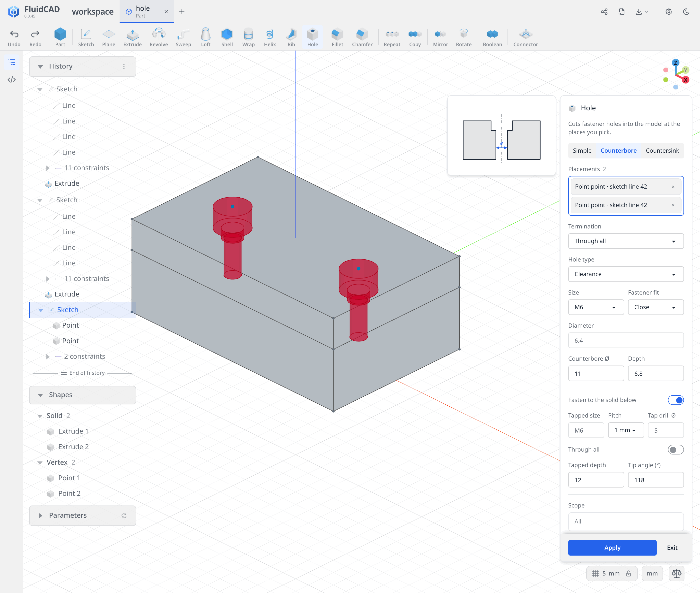
Task: Select the Mirror tool
Action: 440,37
